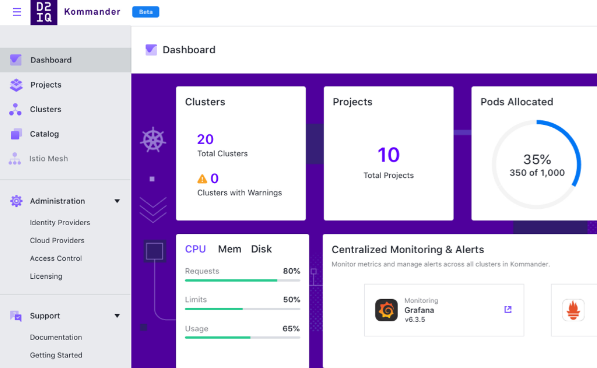Viewport: 597px width, 368px height.
Task: Collapse the Support section arrow
Action: click(x=117, y=316)
